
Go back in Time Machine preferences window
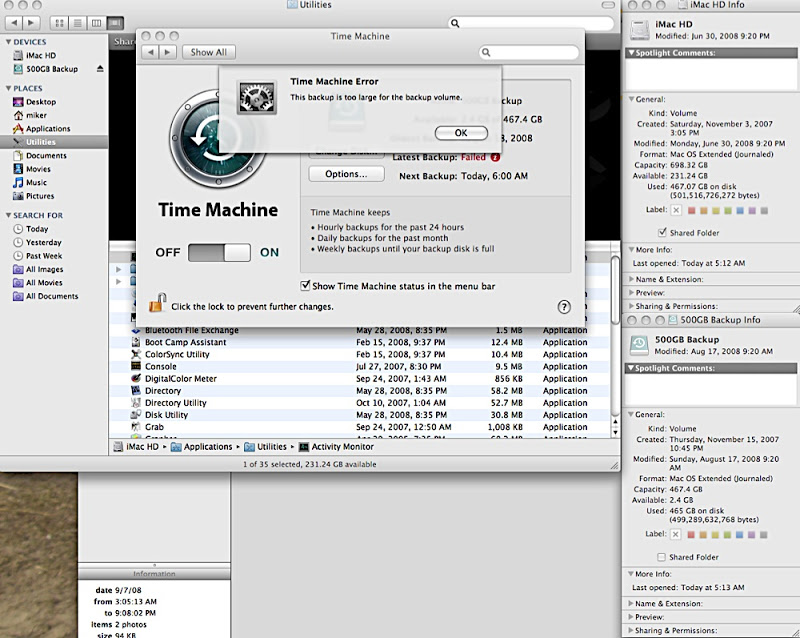coord(150,52)
